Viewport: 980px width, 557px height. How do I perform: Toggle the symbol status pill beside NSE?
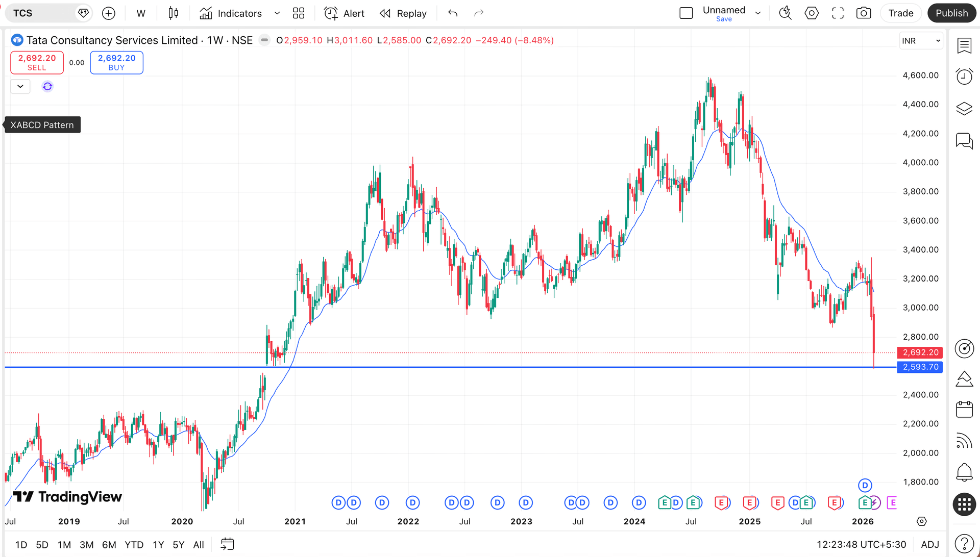pos(264,40)
